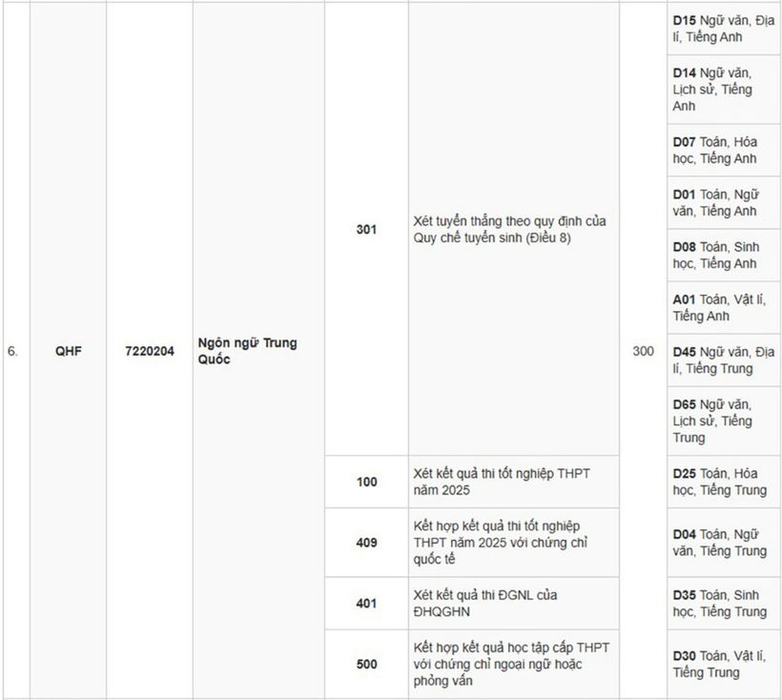Click the Ngôn ngữ Trung Quốc major name
This screenshot has width=782, height=700.
[247, 351]
